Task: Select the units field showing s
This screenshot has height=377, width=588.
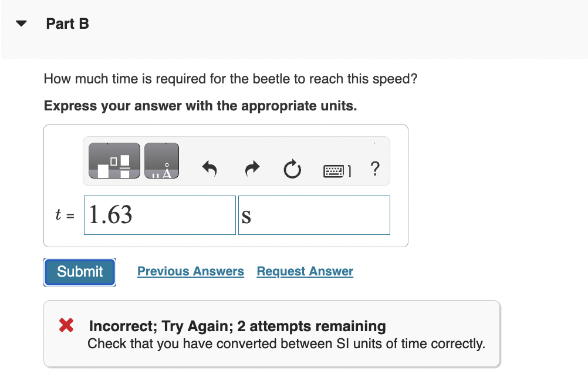Action: (x=314, y=215)
